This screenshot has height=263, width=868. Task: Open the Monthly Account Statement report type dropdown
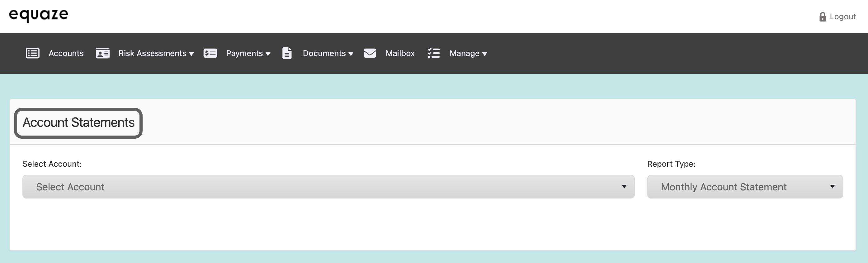point(745,187)
